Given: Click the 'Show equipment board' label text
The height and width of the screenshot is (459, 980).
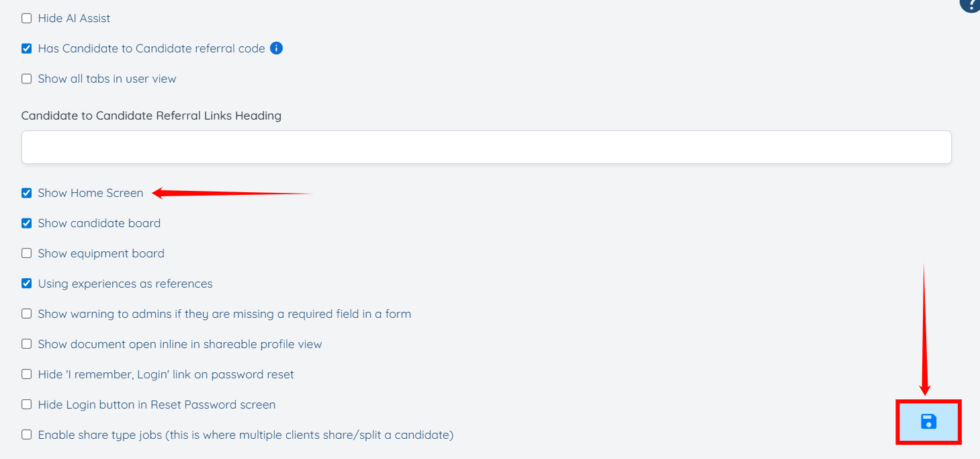Looking at the screenshot, I should click(x=101, y=253).
